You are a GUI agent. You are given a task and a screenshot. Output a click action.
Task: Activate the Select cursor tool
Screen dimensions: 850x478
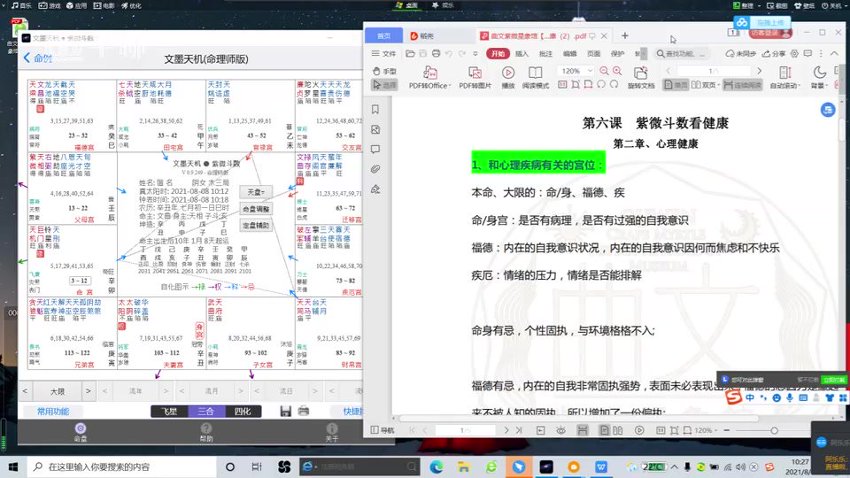[x=384, y=85]
